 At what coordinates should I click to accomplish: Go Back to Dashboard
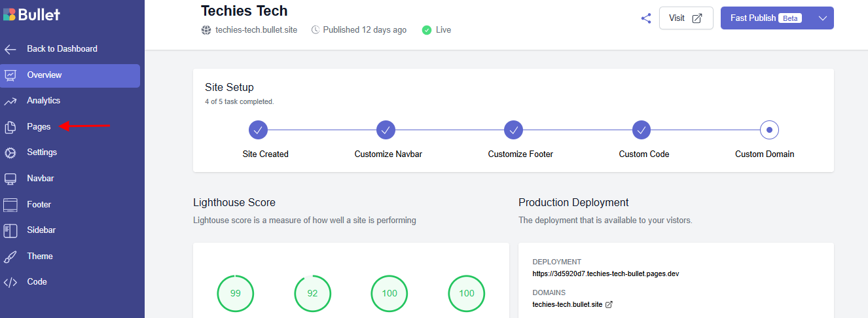pos(62,49)
